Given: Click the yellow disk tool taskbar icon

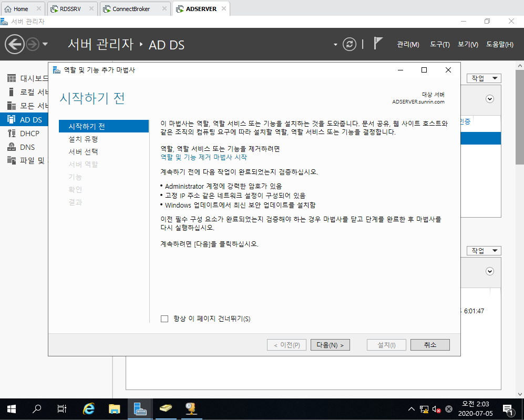Looking at the screenshot, I should pos(166,409).
